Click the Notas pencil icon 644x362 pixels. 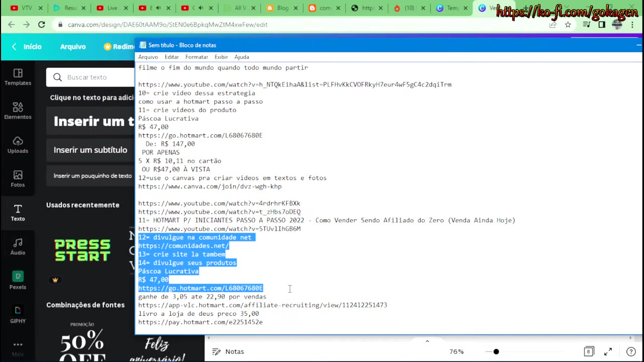point(216,351)
